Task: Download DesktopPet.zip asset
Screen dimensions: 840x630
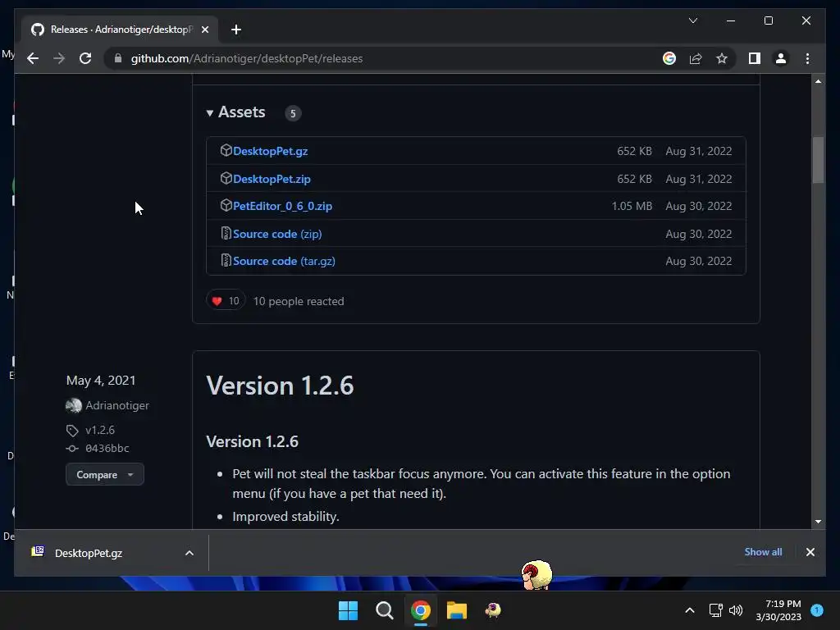Action: (272, 179)
